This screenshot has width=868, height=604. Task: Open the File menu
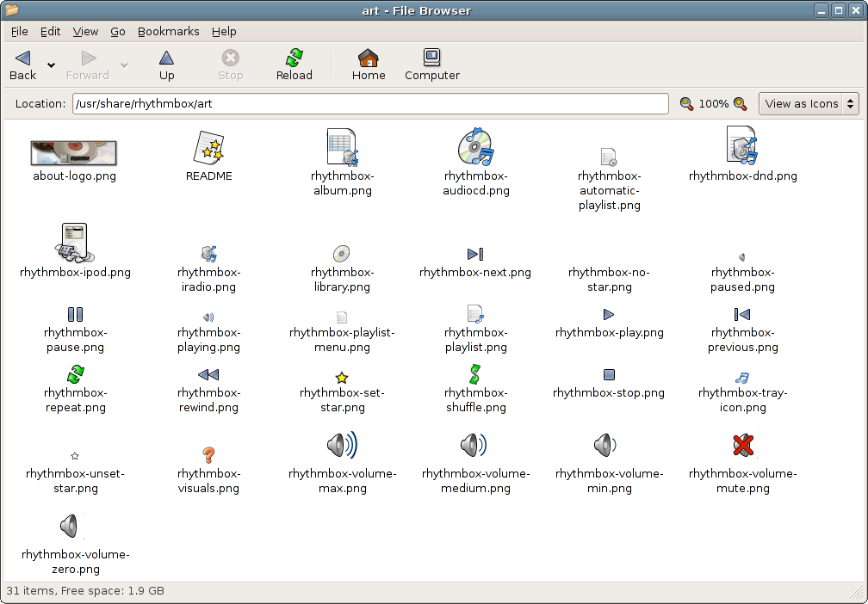point(19,32)
